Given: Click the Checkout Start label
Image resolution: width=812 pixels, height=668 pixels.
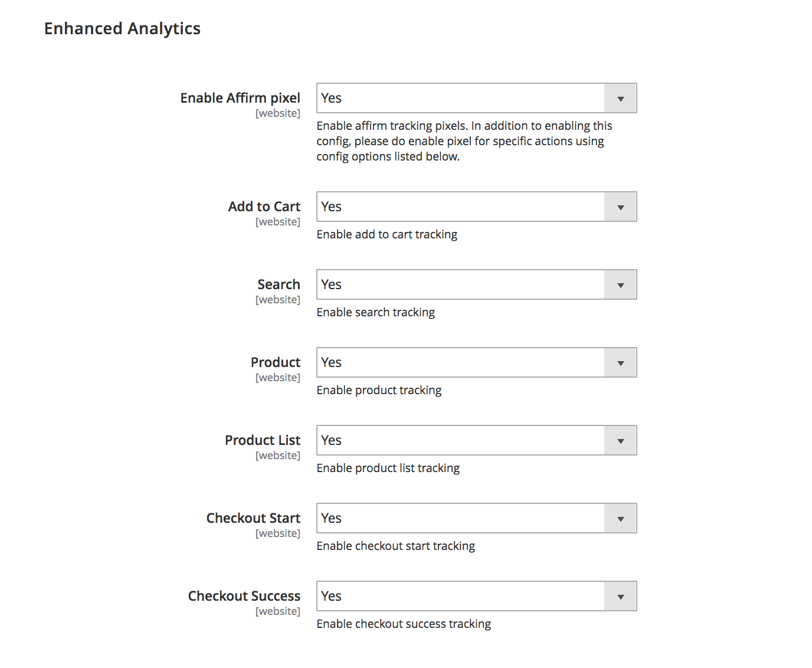Looking at the screenshot, I should pos(253,518).
